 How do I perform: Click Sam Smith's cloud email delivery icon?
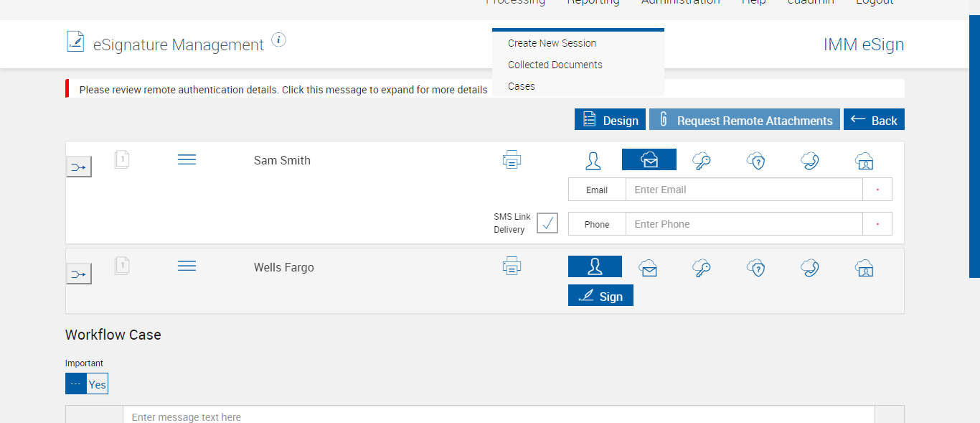click(649, 160)
